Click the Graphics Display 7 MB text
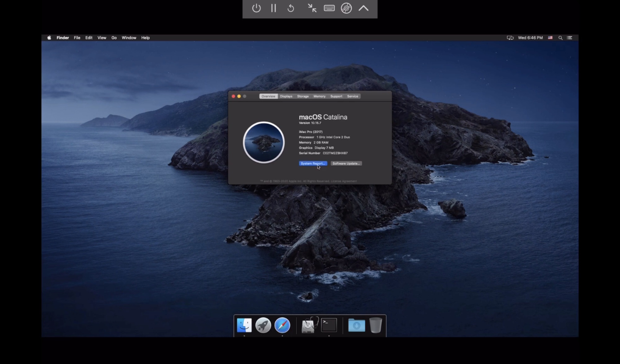 point(316,148)
